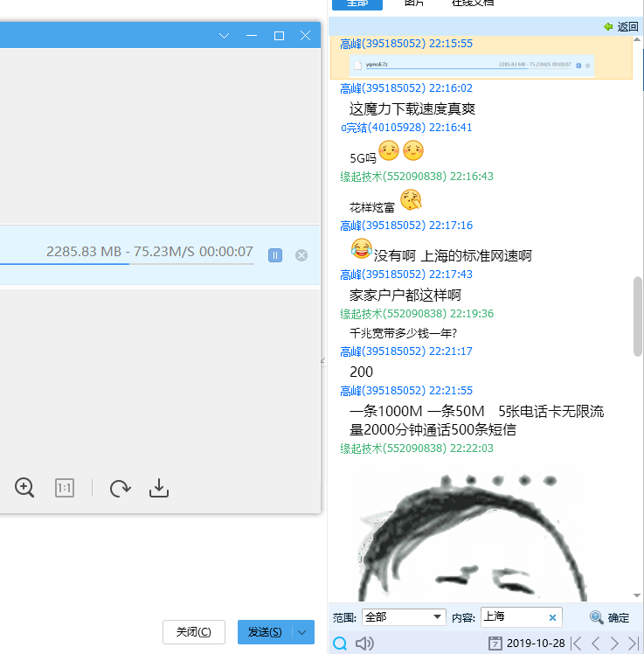Click message starting 一条1000M 一条50M

click(x=476, y=420)
